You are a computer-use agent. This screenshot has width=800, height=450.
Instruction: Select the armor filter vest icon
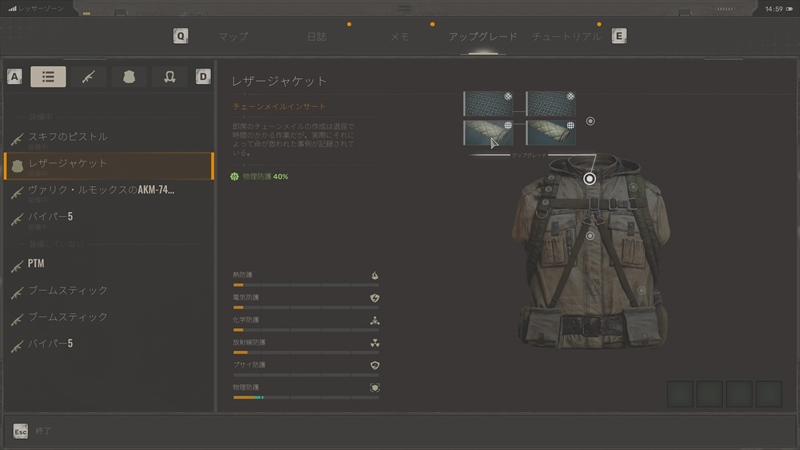click(129, 77)
